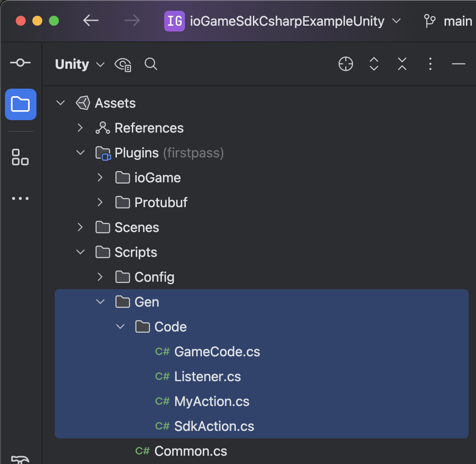Expand the ioGame plugin folder
Image resolution: width=476 pixels, height=464 pixels.
[100, 177]
